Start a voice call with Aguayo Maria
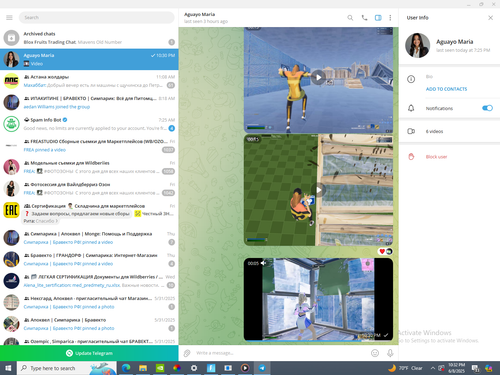Screen dimensions: 500x375 click(364, 18)
